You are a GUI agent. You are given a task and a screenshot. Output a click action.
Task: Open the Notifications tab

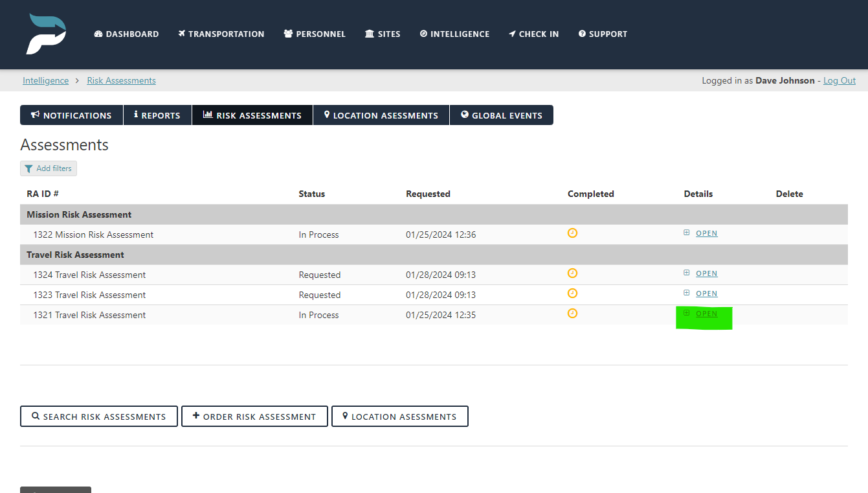pos(71,115)
